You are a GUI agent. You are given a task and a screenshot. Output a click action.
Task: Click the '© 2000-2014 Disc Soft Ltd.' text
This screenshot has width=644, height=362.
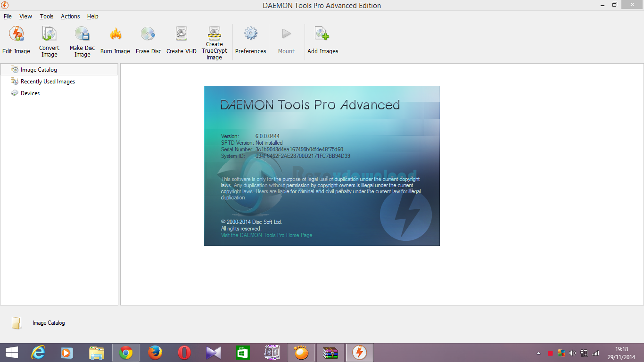[x=251, y=222]
